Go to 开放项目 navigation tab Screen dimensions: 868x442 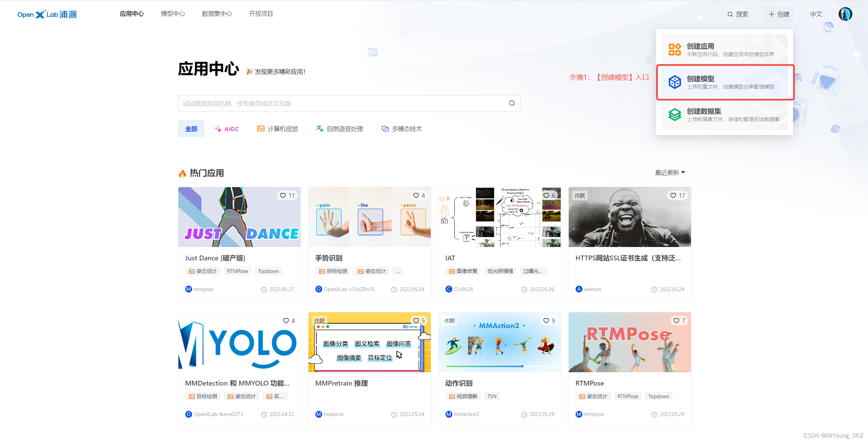[261, 14]
